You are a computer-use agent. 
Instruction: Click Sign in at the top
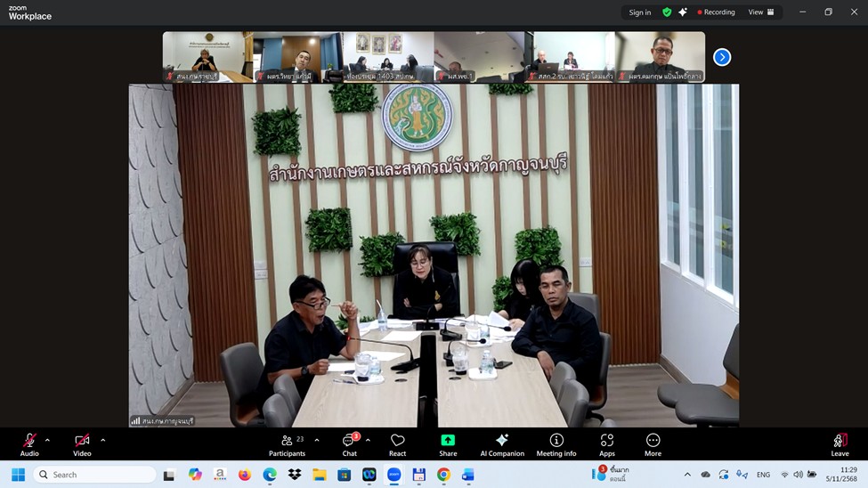coord(639,12)
